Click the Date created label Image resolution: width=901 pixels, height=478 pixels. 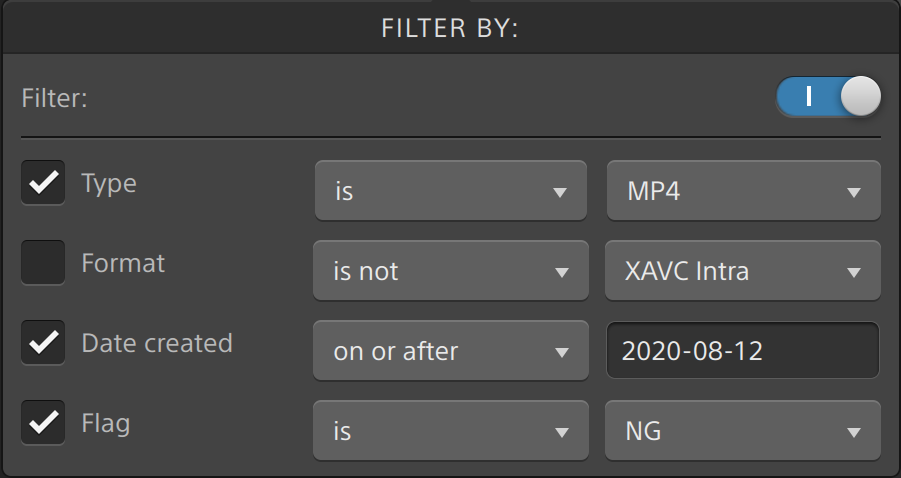click(157, 343)
